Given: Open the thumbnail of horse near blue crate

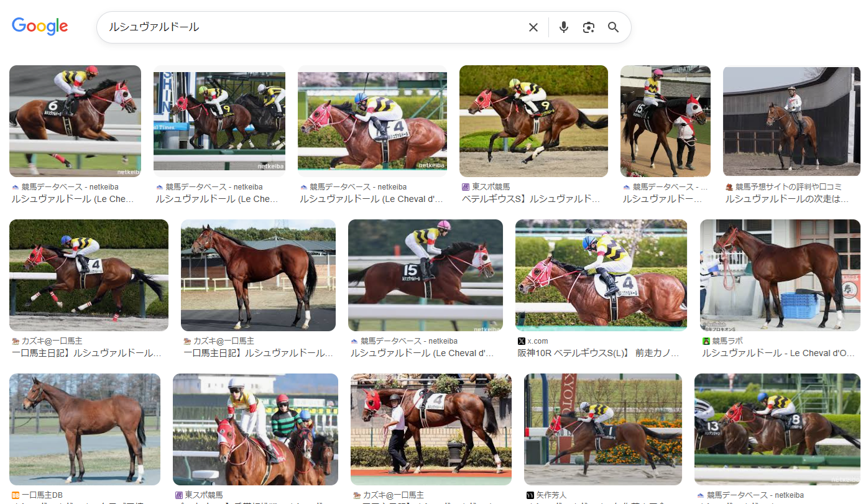Looking at the screenshot, I should pyautogui.click(x=780, y=275).
